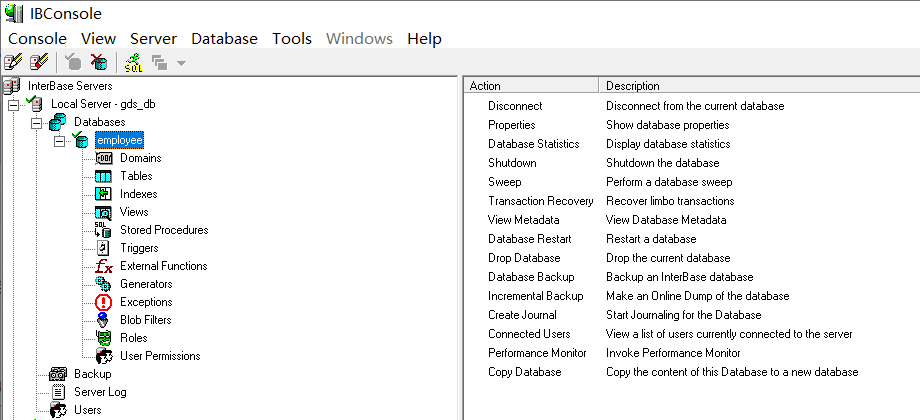Click the Exceptions red exclamation icon
This screenshot has width=920, height=420.
click(x=103, y=302)
